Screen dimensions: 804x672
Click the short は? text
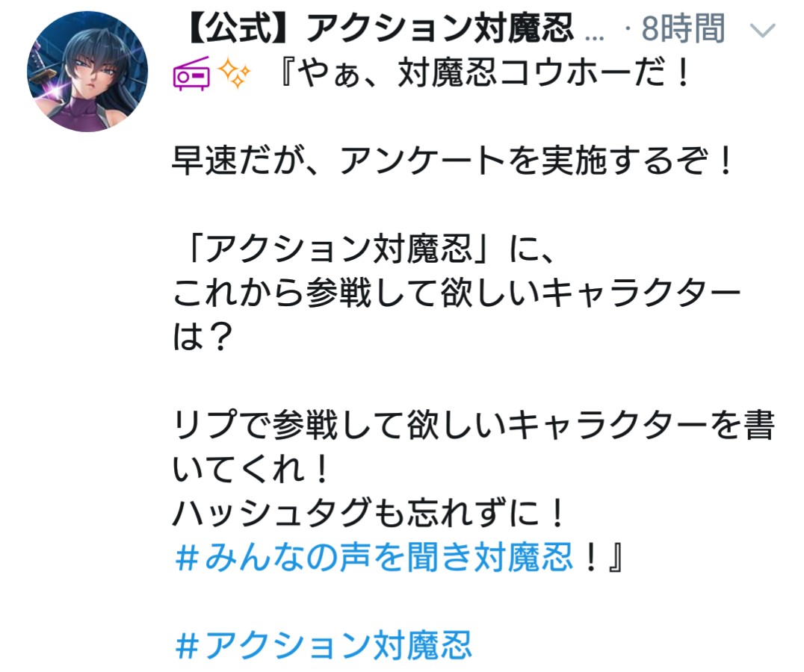coord(203,337)
